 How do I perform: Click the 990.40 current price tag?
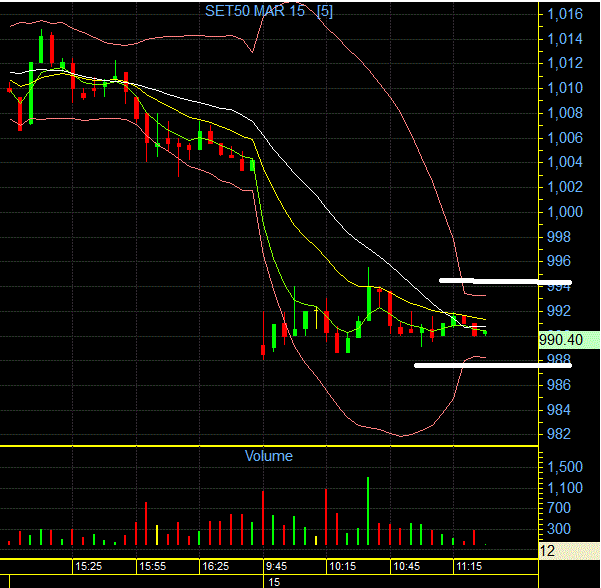[569, 340]
